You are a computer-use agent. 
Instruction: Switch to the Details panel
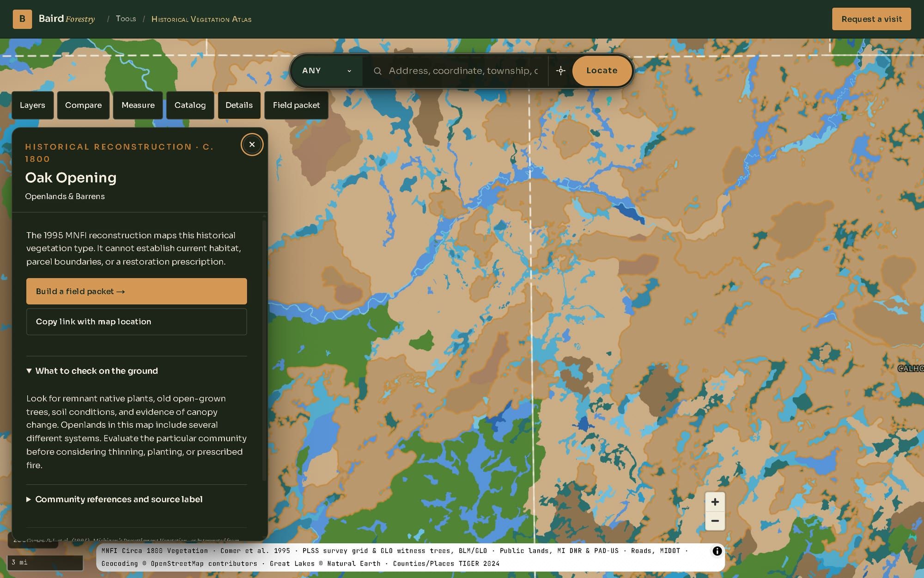239,105
